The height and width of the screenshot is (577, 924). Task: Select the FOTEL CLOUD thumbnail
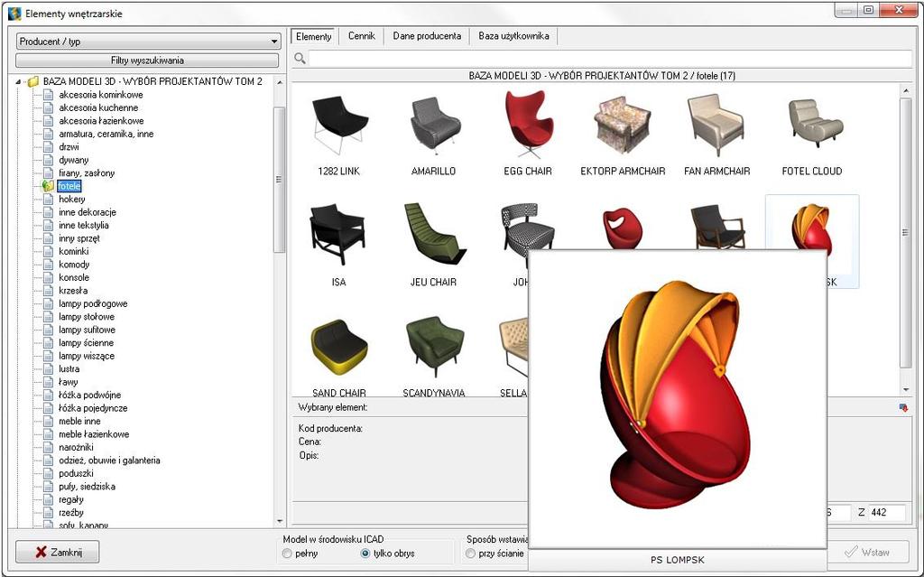click(815, 125)
